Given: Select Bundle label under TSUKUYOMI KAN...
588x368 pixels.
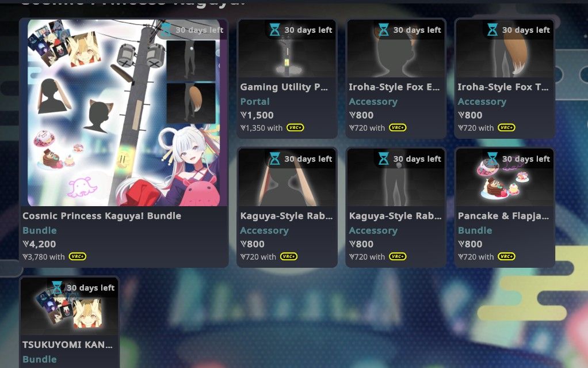Looking at the screenshot, I should pyautogui.click(x=40, y=359).
